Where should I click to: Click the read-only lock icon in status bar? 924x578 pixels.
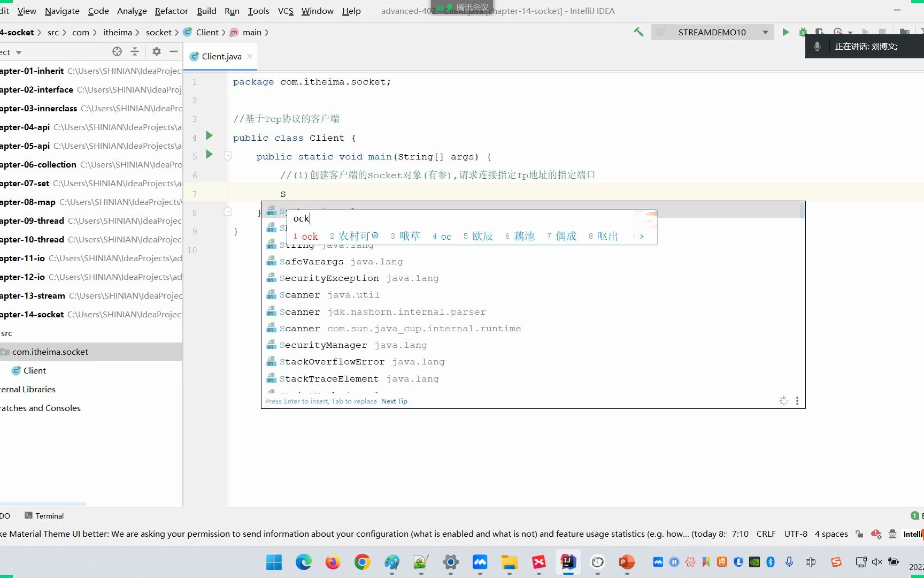tap(859, 534)
